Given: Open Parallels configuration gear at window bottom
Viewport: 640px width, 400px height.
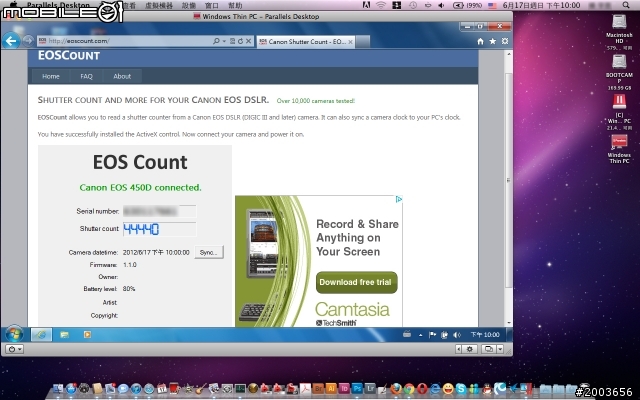Looking at the screenshot, I should click(x=469, y=349).
